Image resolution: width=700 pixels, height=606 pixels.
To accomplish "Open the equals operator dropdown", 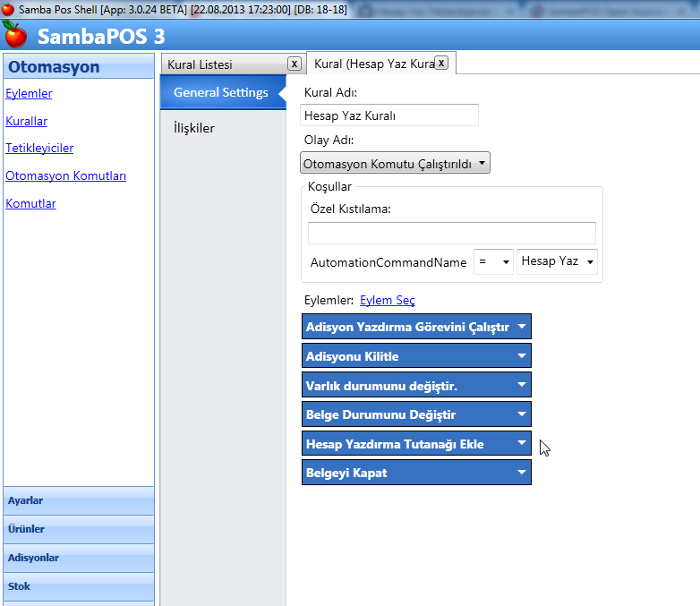I will 493,261.
